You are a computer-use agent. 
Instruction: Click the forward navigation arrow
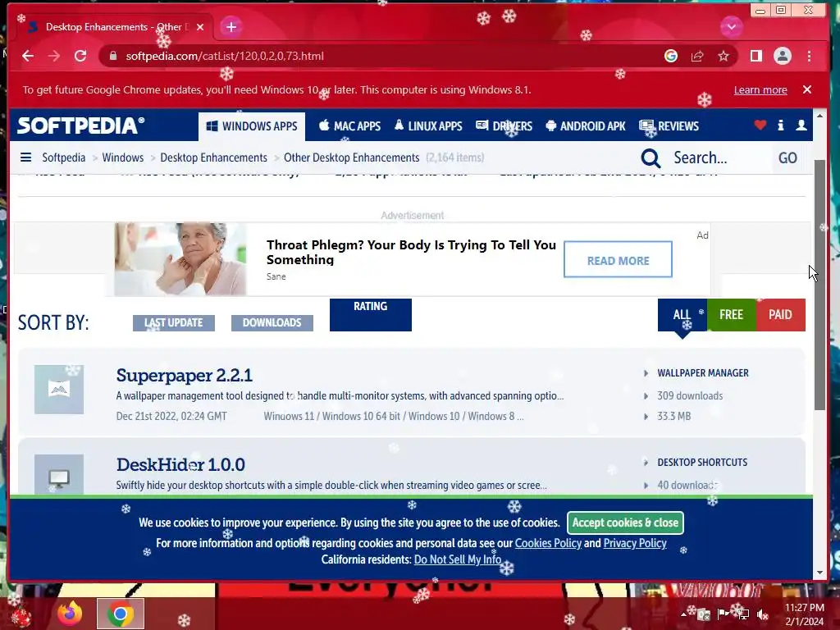(x=54, y=56)
